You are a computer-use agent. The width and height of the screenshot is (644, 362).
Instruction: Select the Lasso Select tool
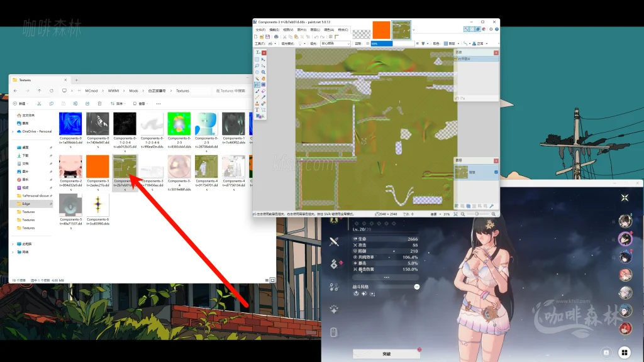click(257, 65)
